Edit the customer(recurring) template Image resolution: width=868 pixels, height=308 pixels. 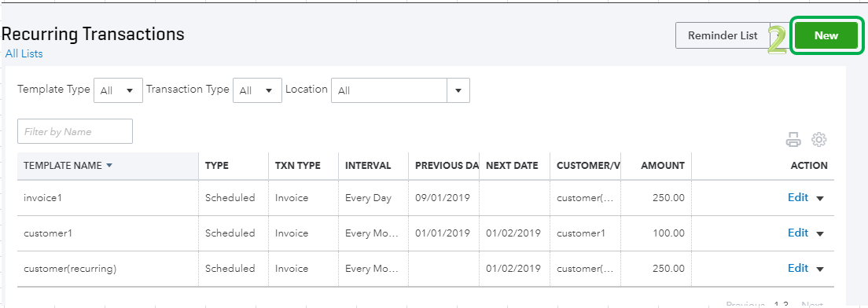[798, 268]
